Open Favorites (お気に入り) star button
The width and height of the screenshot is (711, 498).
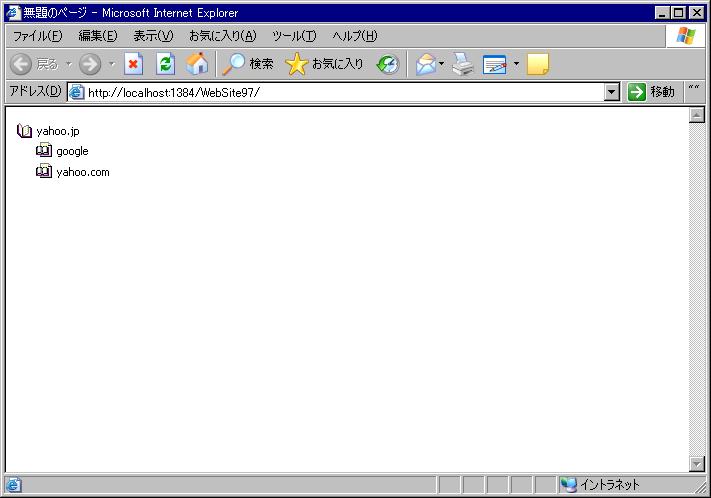[x=324, y=64]
